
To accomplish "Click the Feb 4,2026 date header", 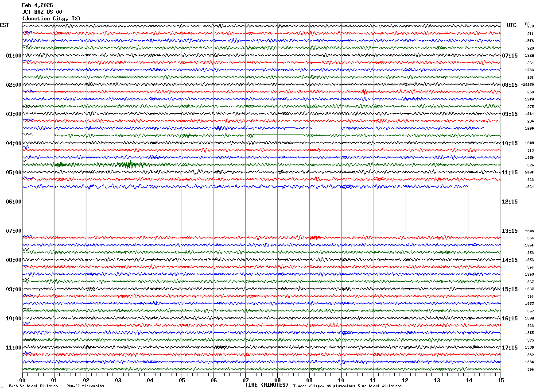I will point(37,5).
